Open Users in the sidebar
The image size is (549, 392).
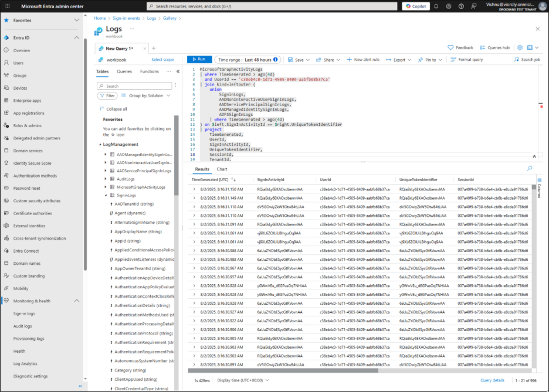tap(18, 63)
